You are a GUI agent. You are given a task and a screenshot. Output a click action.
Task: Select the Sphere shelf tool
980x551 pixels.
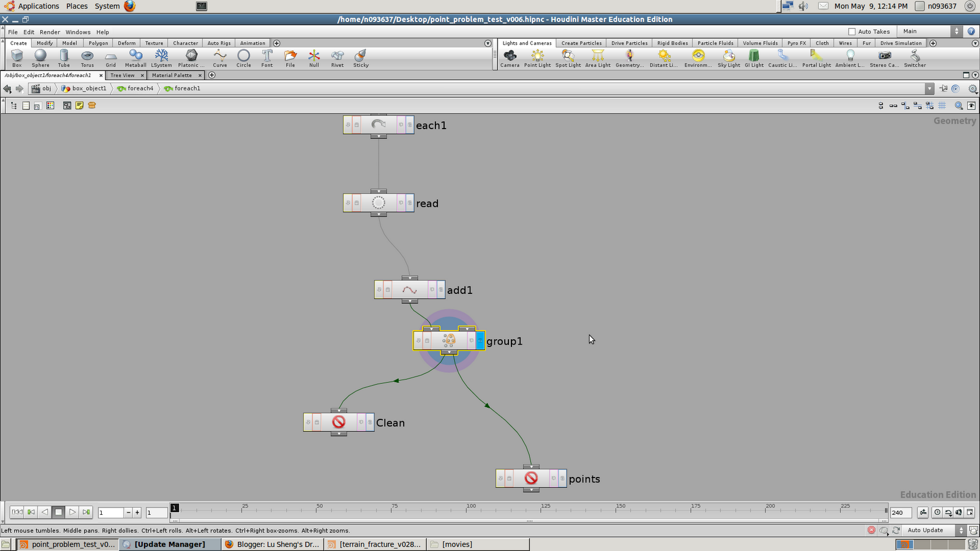pyautogui.click(x=40, y=58)
